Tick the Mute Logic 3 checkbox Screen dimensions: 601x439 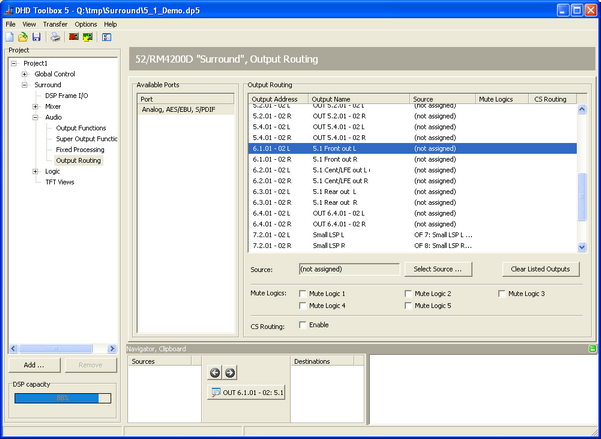502,293
